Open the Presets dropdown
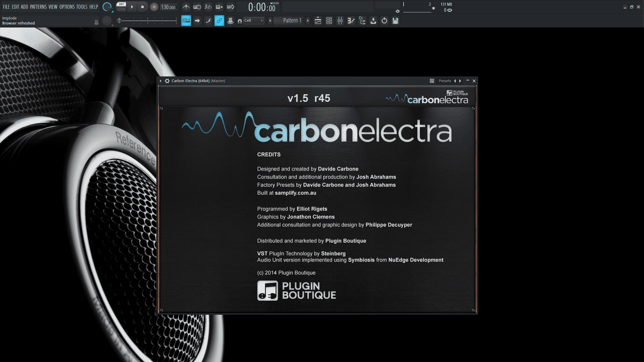Viewport: 644px width, 362px height. coord(445,81)
